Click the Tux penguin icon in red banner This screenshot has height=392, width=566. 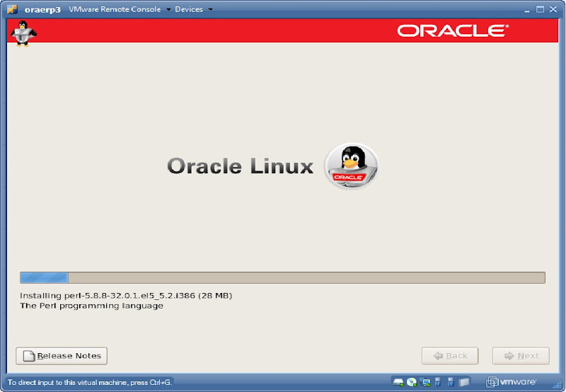pyautogui.click(x=23, y=33)
